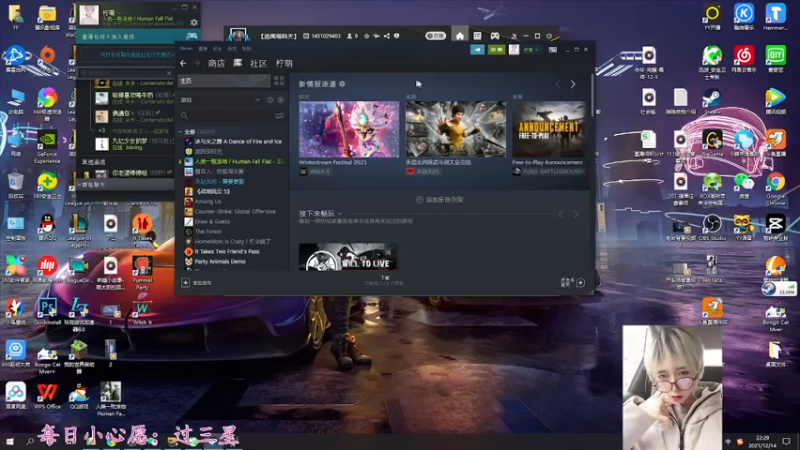Toggle the pill switch in YY titlebar
This screenshot has height=450, width=800.
click(435, 36)
